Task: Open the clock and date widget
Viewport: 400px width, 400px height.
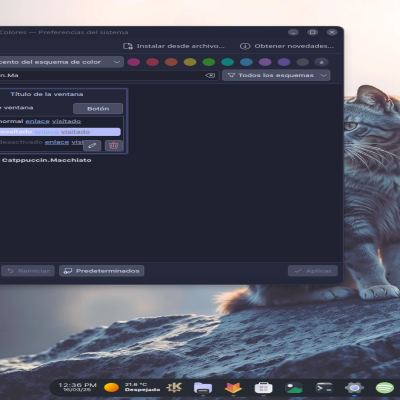Action: click(x=77, y=387)
